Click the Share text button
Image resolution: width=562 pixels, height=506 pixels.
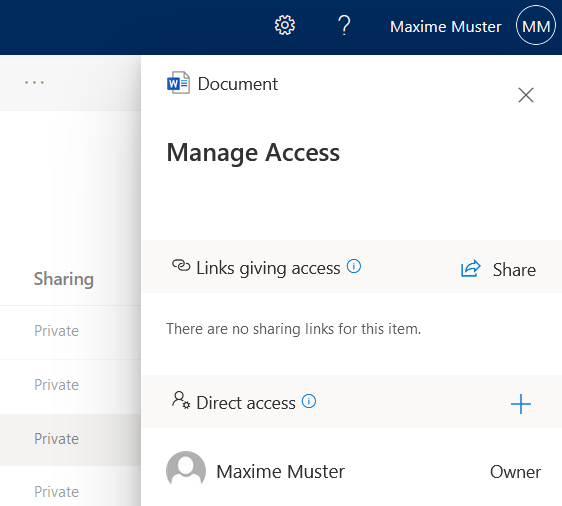coord(514,270)
